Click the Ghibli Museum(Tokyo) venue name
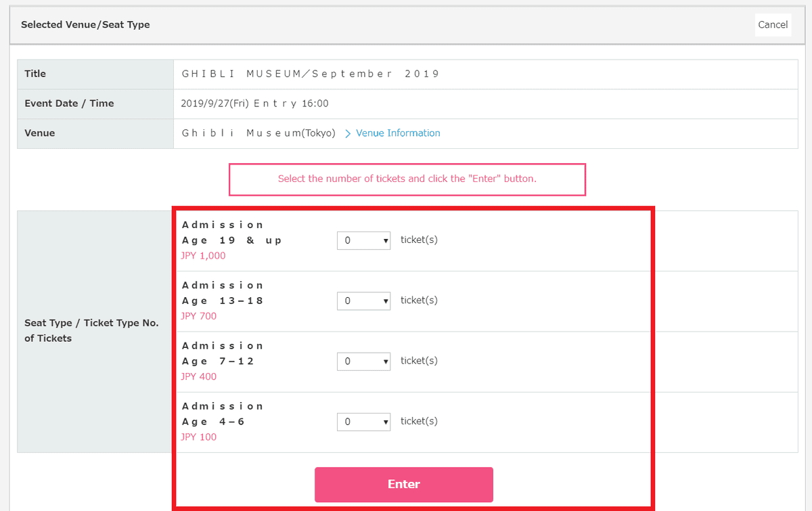812x511 pixels. click(258, 133)
